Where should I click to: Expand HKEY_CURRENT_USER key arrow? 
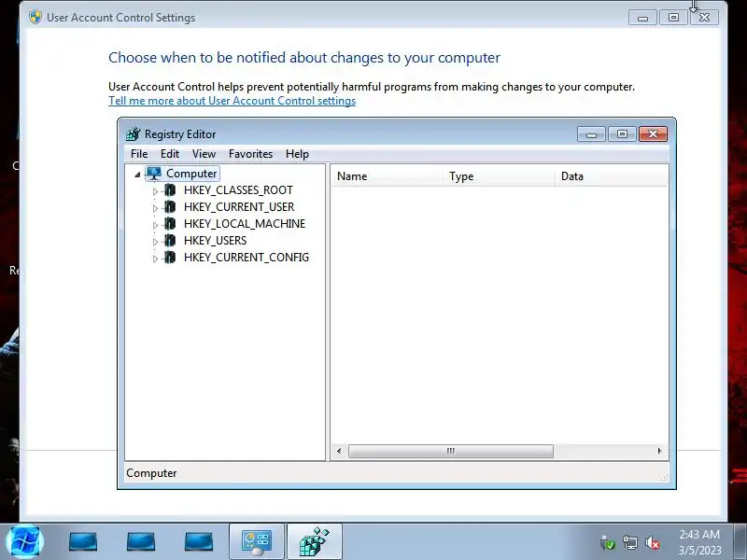(x=155, y=208)
